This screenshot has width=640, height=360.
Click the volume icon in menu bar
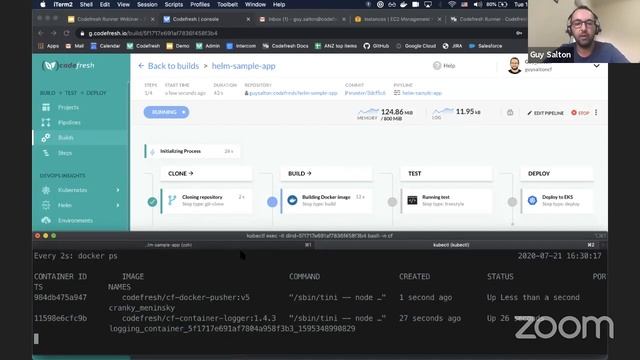(x=477, y=4)
